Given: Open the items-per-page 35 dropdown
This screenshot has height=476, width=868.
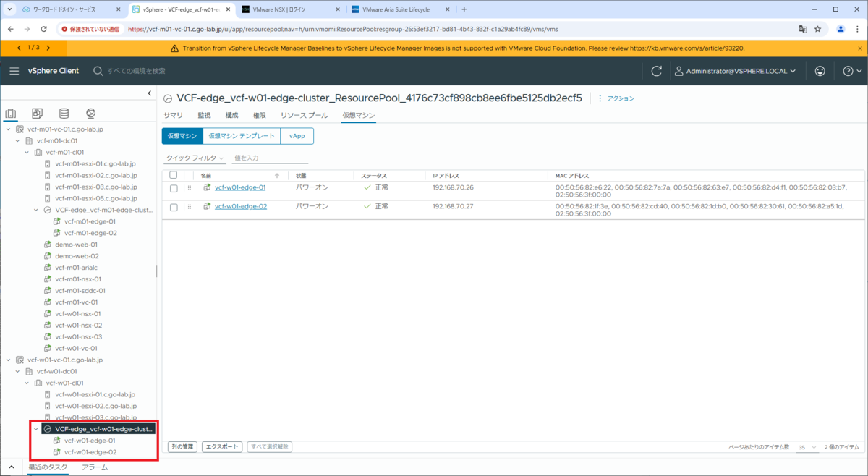Looking at the screenshot, I should coord(807,448).
